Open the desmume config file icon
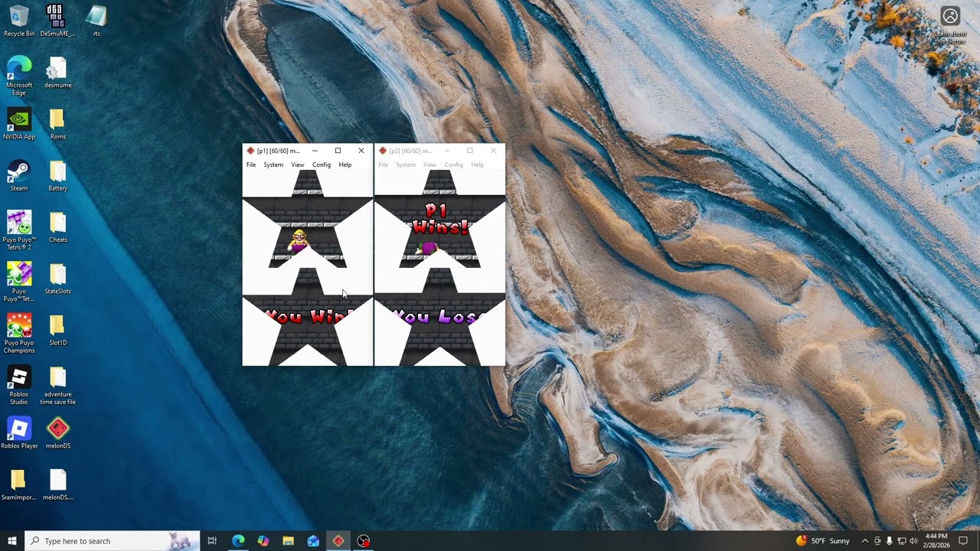 [x=57, y=72]
